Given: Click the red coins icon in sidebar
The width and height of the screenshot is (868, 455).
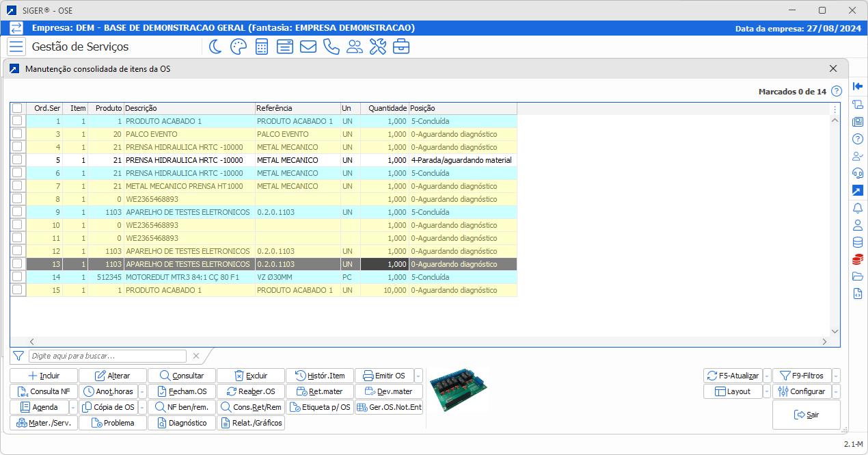Looking at the screenshot, I should tap(858, 259).
